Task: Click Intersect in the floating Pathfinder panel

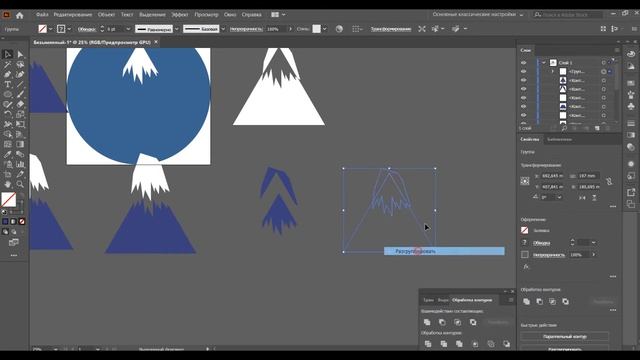Action: tap(458, 322)
